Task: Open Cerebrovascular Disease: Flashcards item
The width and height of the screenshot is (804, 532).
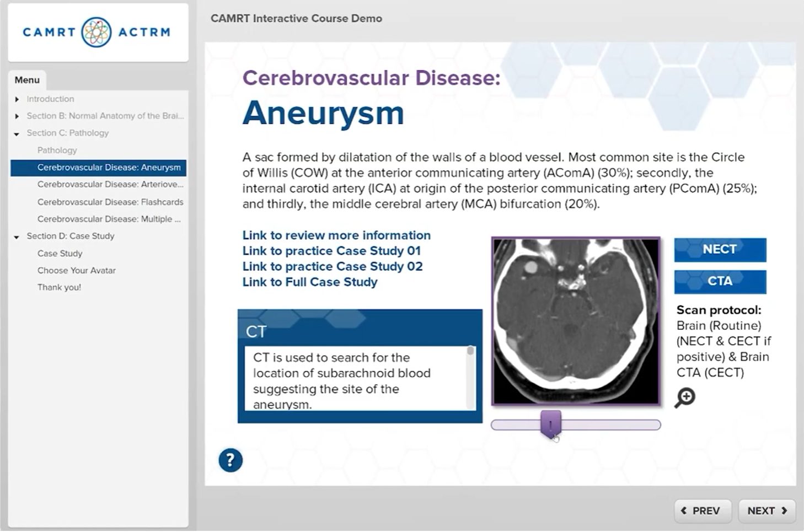Action: 110,202
